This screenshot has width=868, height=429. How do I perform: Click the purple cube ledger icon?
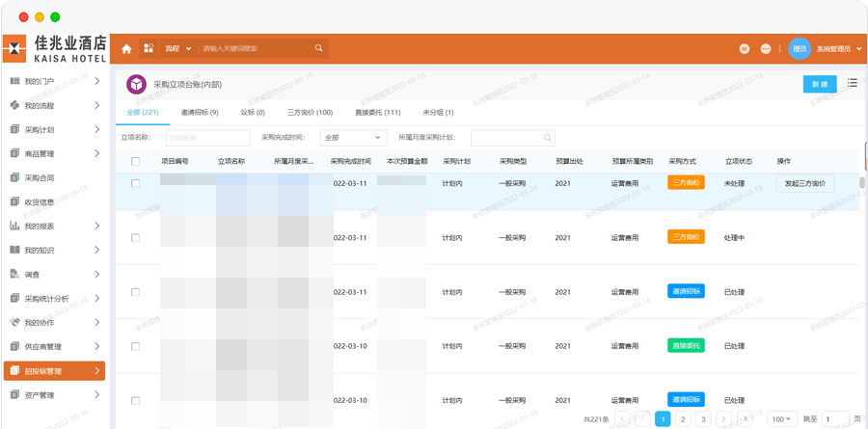click(x=136, y=84)
